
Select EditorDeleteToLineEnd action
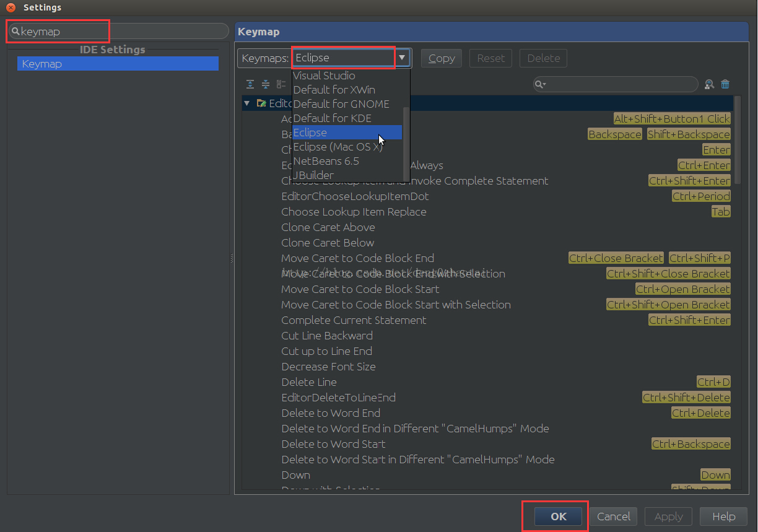[338, 398]
